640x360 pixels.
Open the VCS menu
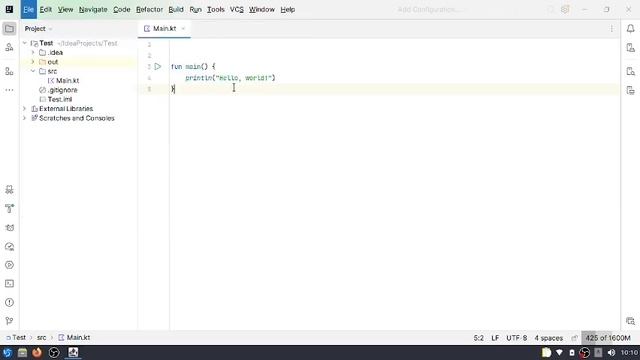point(237,9)
